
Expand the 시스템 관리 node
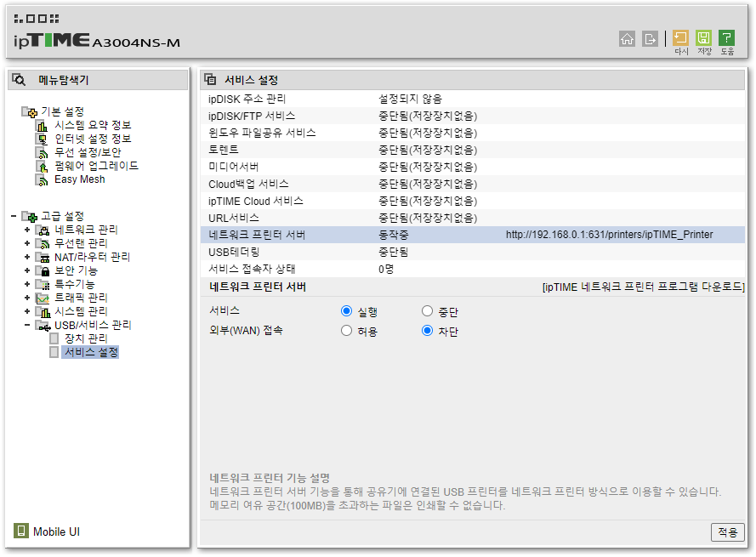pos(27,311)
